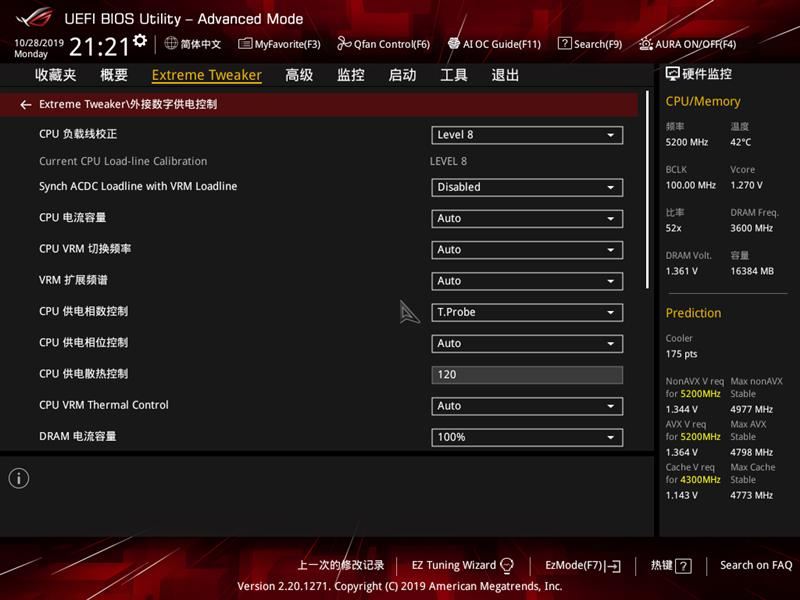Change language via 简体中文
This screenshot has width=800, height=600.
(201, 44)
